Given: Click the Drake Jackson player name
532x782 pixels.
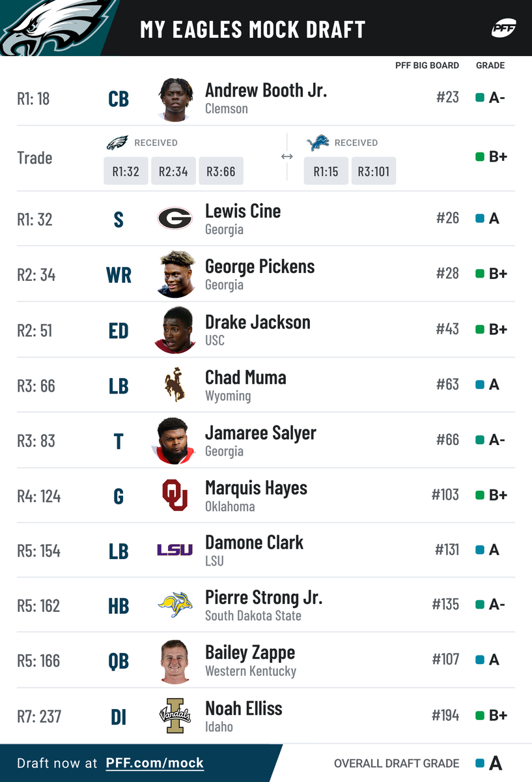Looking at the screenshot, I should pos(258,322).
